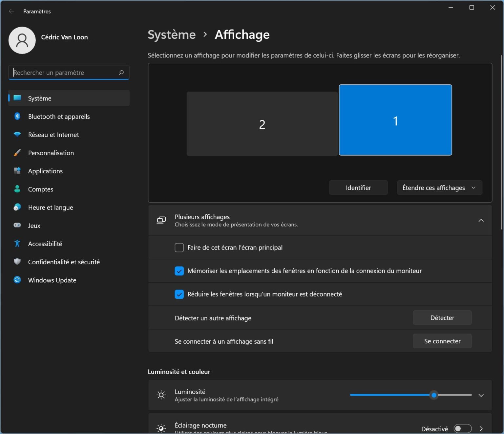Viewport: 504px width, 434px height.
Task: Click the Identifier button
Action: tap(358, 187)
